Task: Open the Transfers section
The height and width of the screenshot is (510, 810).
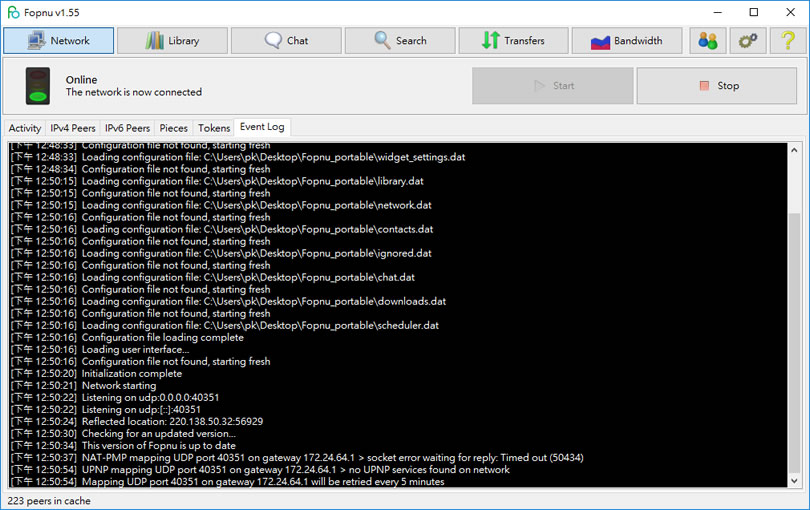Action: click(x=513, y=40)
